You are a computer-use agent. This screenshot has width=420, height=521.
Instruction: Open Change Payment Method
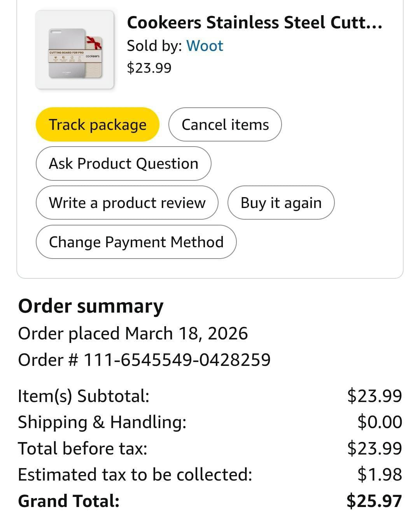(x=136, y=242)
